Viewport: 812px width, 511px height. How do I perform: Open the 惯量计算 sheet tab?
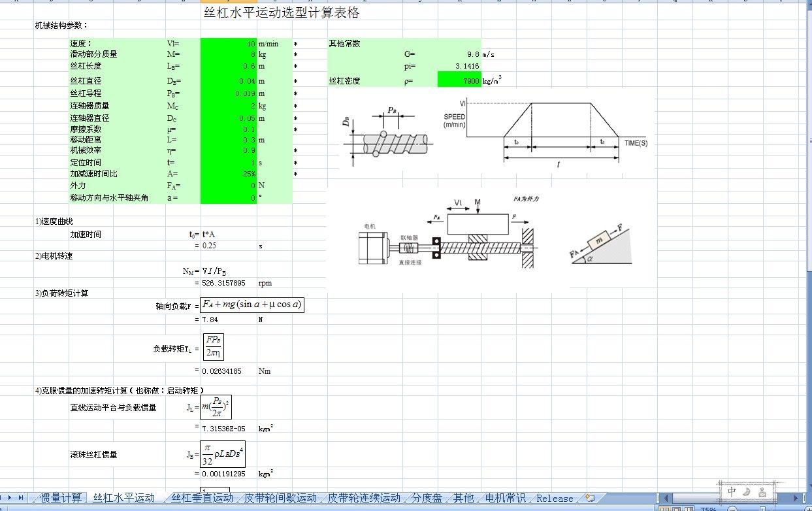[x=61, y=498]
